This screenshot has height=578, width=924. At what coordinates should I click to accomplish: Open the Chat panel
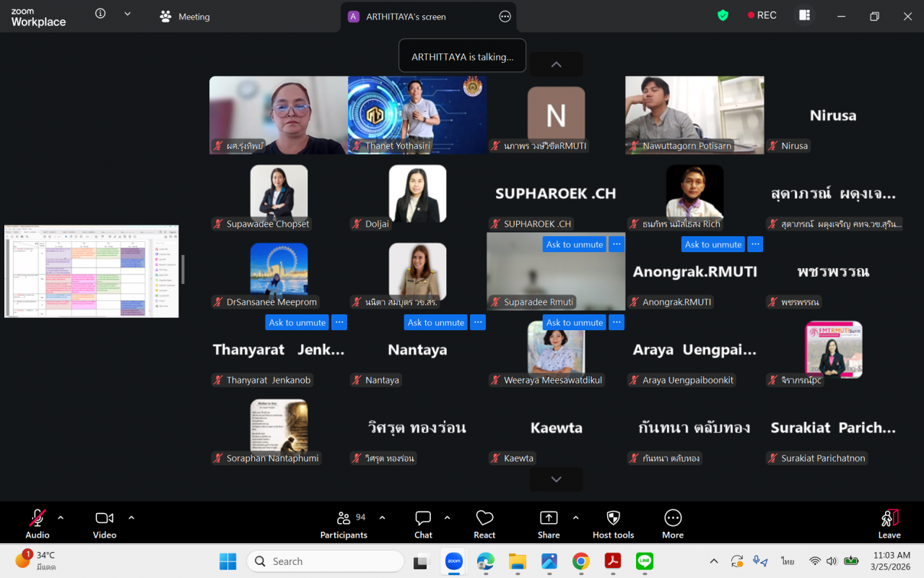coord(423,524)
